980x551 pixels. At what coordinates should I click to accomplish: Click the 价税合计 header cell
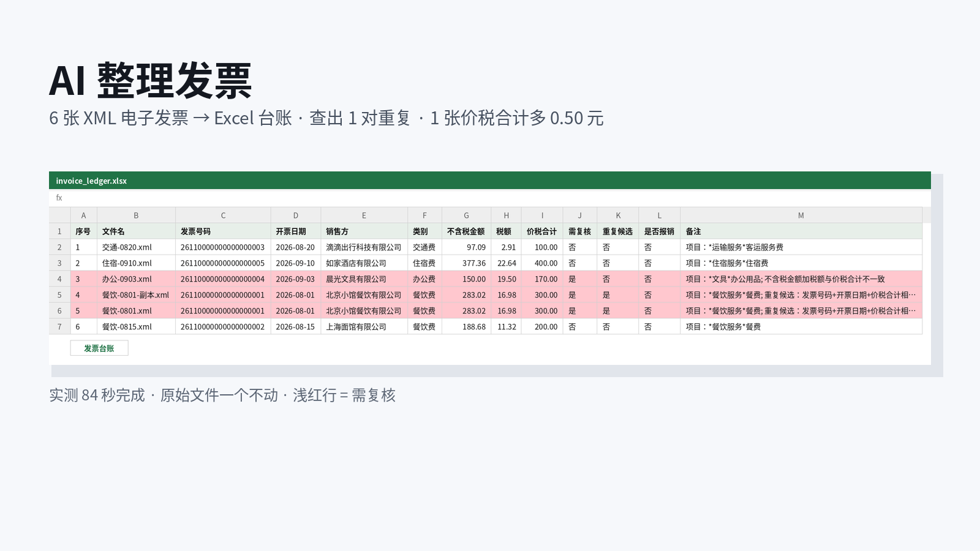pos(542,231)
